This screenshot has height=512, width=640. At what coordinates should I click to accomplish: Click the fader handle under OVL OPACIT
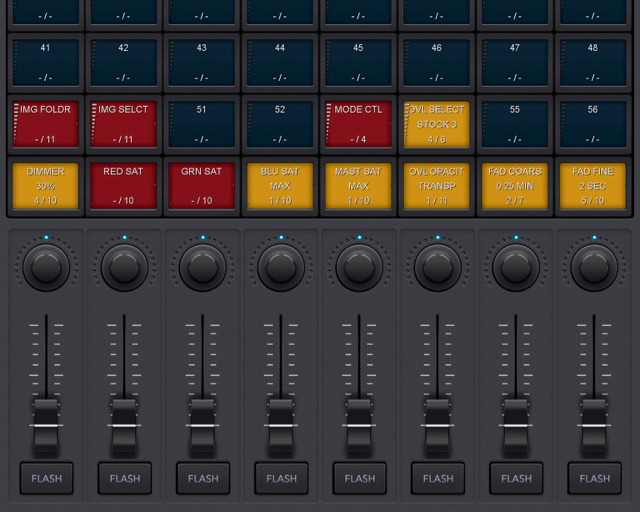(438, 426)
